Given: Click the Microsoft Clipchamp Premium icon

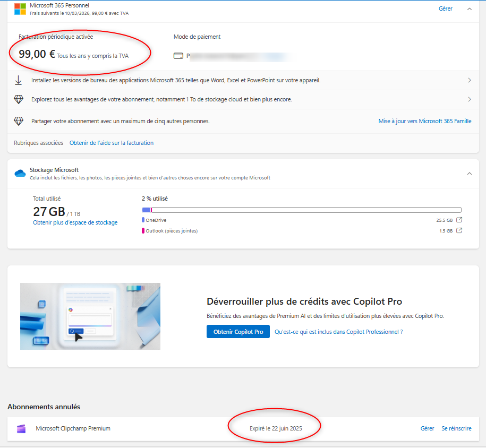Looking at the screenshot, I should pos(21,429).
